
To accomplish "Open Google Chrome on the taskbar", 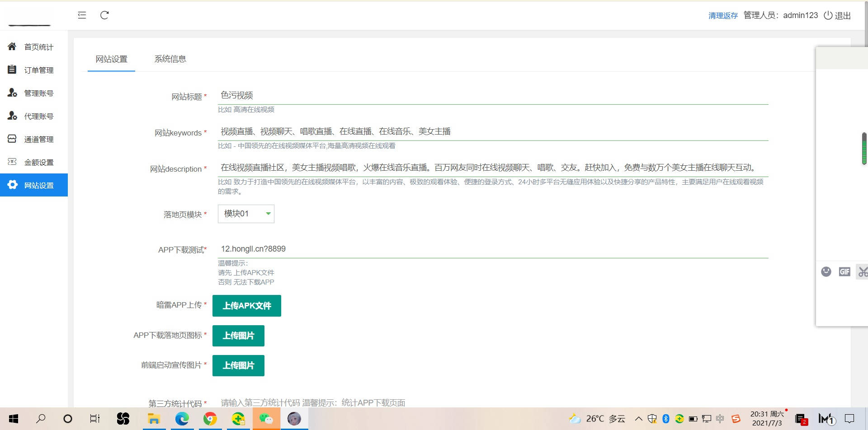I will tap(210, 419).
